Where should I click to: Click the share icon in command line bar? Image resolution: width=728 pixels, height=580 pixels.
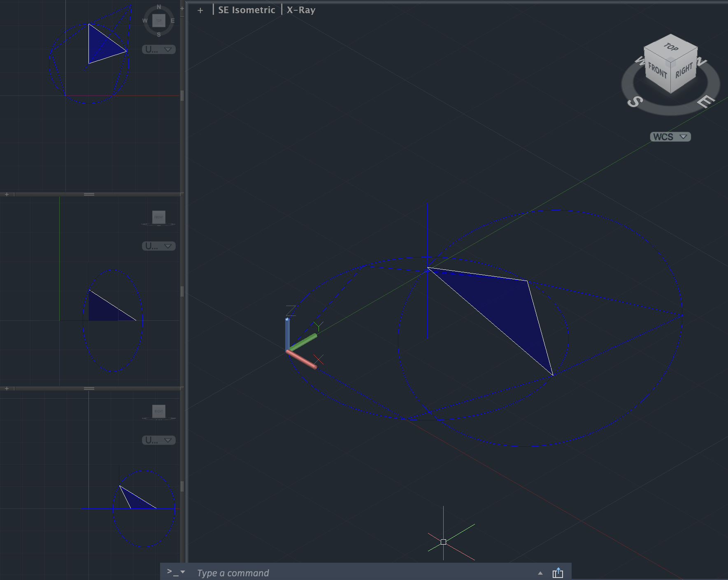[558, 573]
